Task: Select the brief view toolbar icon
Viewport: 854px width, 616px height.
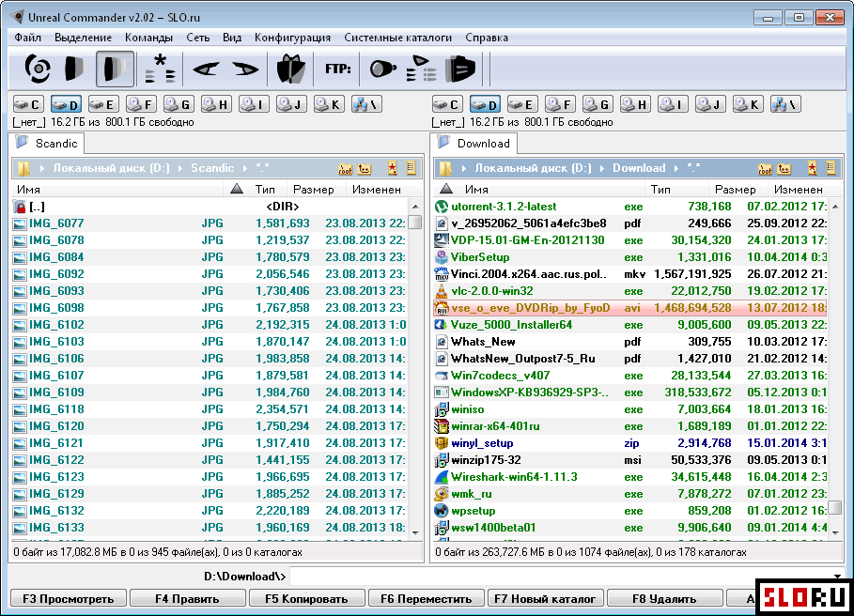Action: coord(74,69)
